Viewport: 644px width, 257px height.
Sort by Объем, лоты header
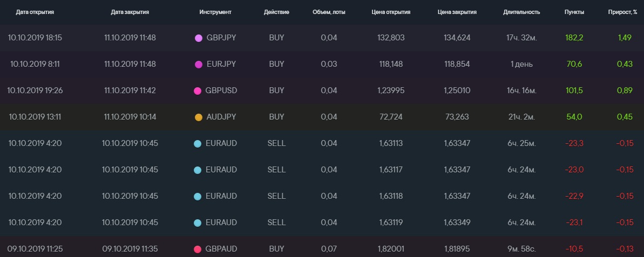[x=329, y=12]
